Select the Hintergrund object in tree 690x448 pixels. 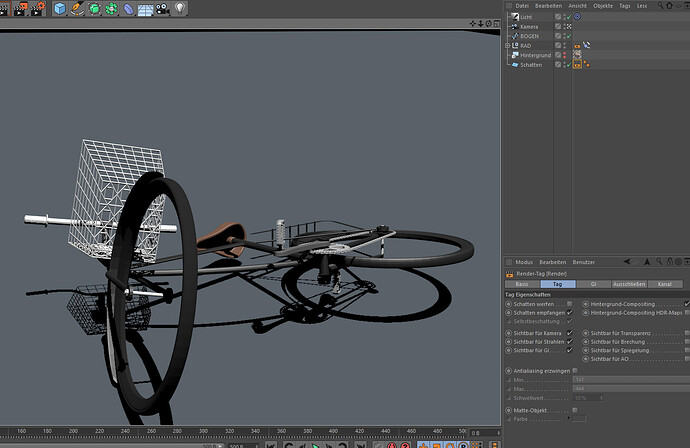[535, 55]
